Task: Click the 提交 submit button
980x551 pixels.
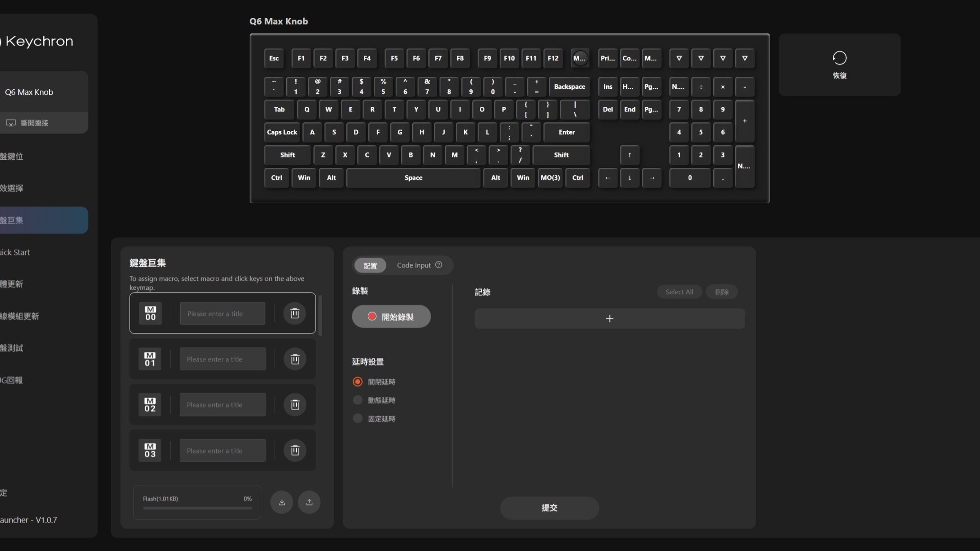Action: tap(549, 508)
